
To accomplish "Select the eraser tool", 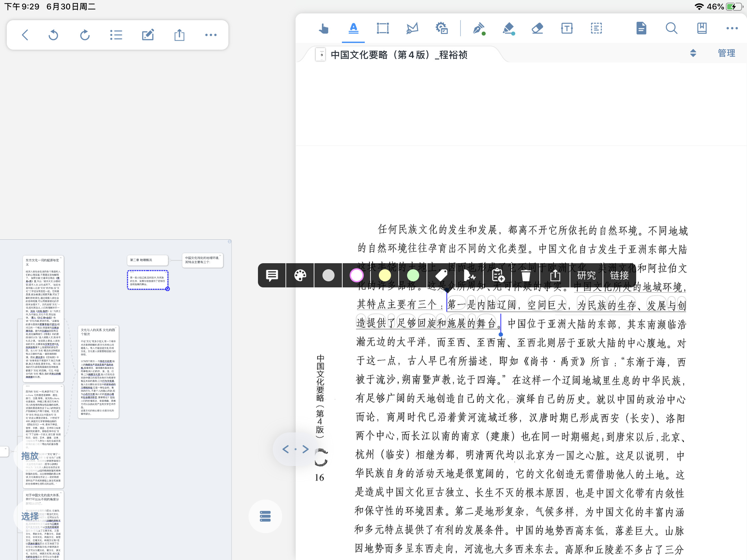I will 537,28.
